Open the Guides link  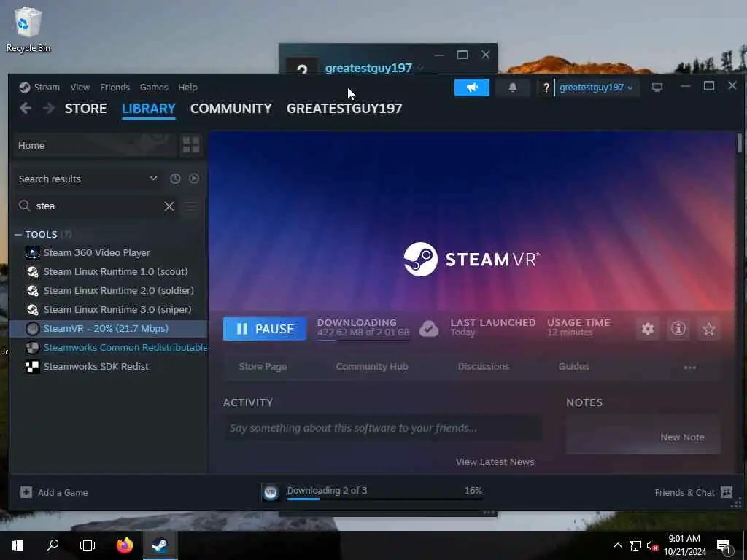[573, 367]
